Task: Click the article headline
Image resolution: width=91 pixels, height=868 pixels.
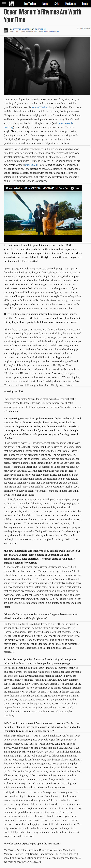Action: tap(42, 16)
